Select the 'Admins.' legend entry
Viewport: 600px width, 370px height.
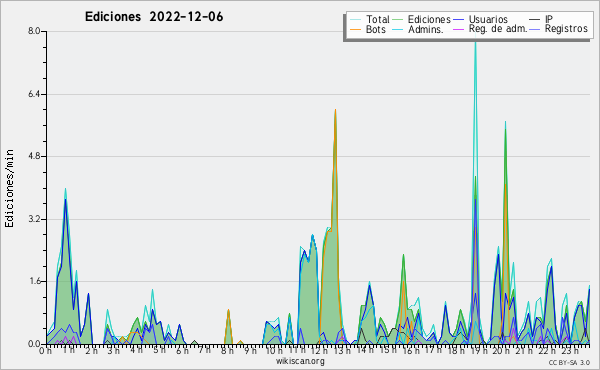[426, 29]
